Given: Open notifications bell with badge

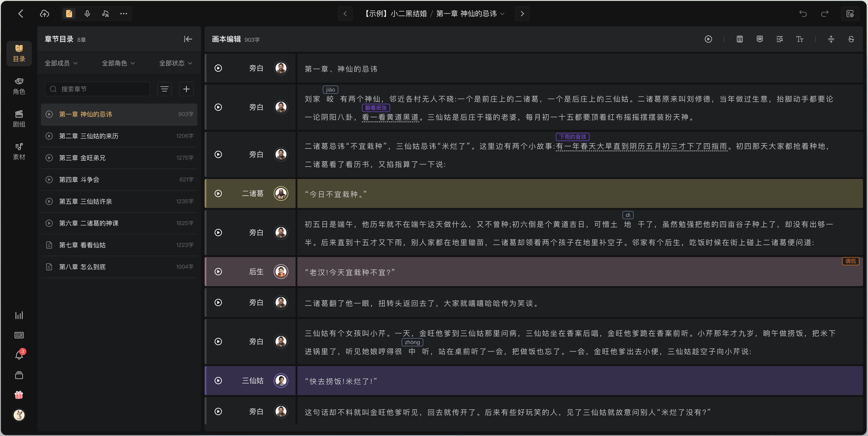Looking at the screenshot, I should point(19,354).
